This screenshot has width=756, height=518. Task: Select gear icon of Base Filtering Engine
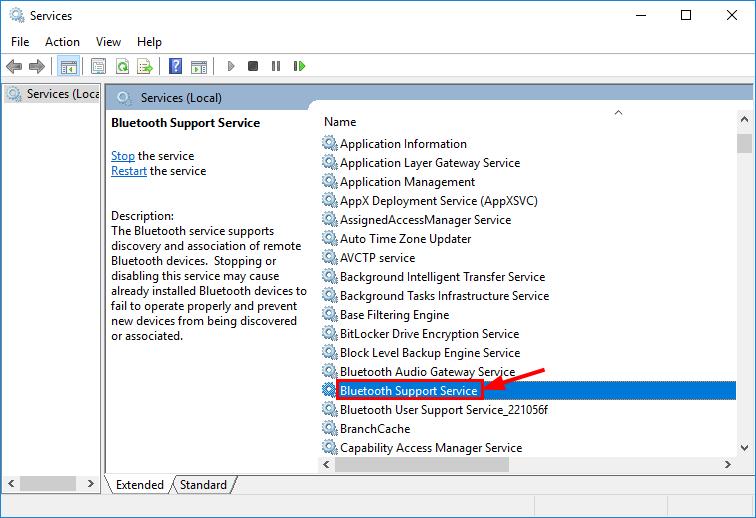330,314
